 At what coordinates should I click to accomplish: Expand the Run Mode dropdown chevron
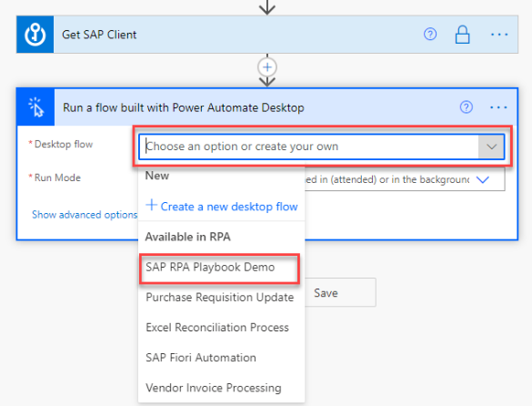click(483, 179)
